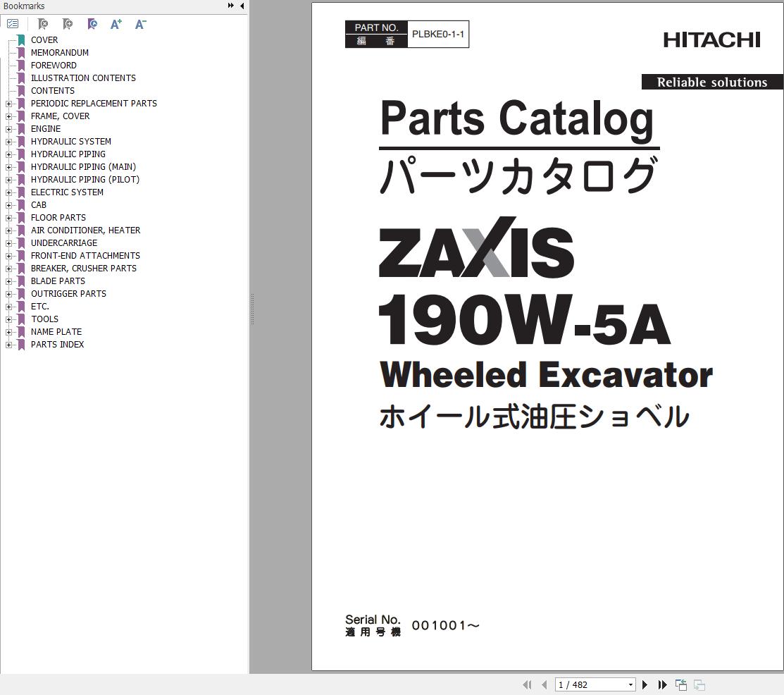The width and height of the screenshot is (784, 695).
Task: Click the bookmark icon beside MEMORANDUM
Action: click(x=21, y=53)
